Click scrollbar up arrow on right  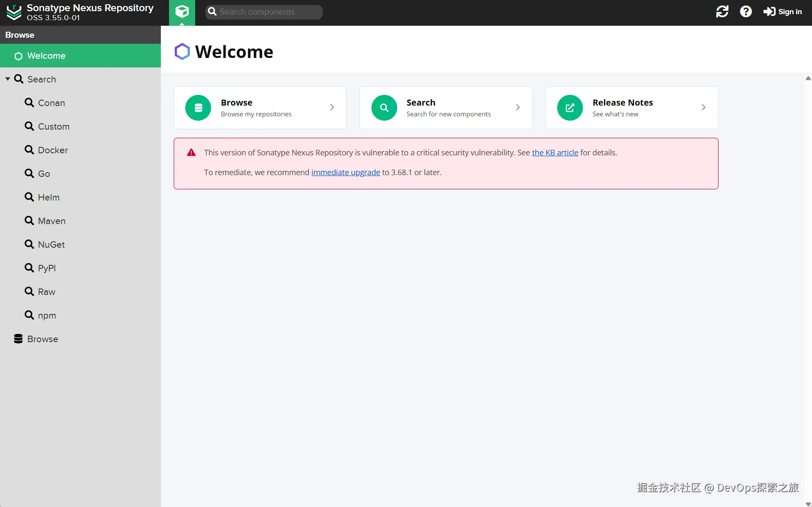(808, 78)
